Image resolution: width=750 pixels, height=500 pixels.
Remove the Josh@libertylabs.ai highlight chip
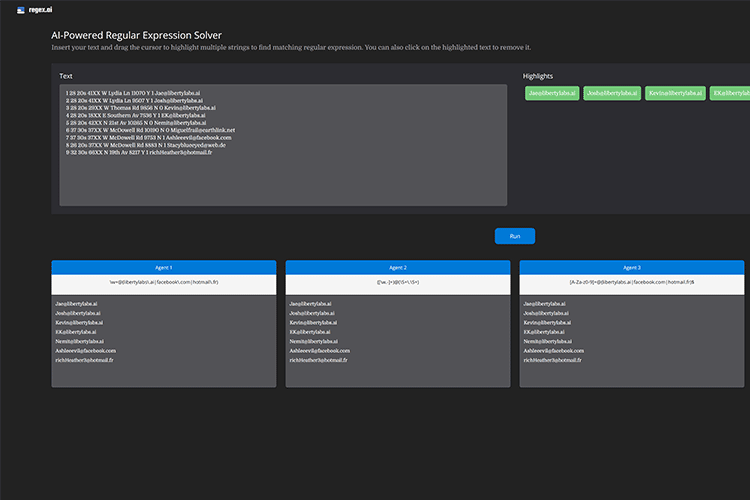[611, 93]
